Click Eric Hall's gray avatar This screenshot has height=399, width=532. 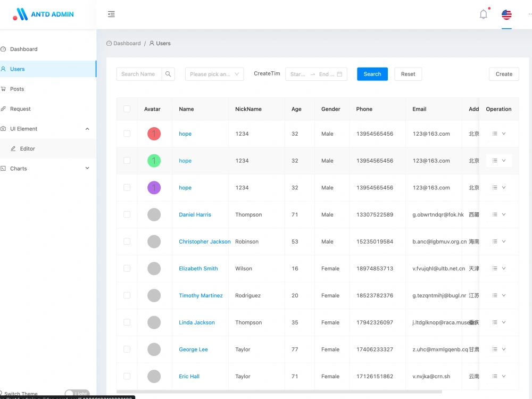click(x=154, y=376)
